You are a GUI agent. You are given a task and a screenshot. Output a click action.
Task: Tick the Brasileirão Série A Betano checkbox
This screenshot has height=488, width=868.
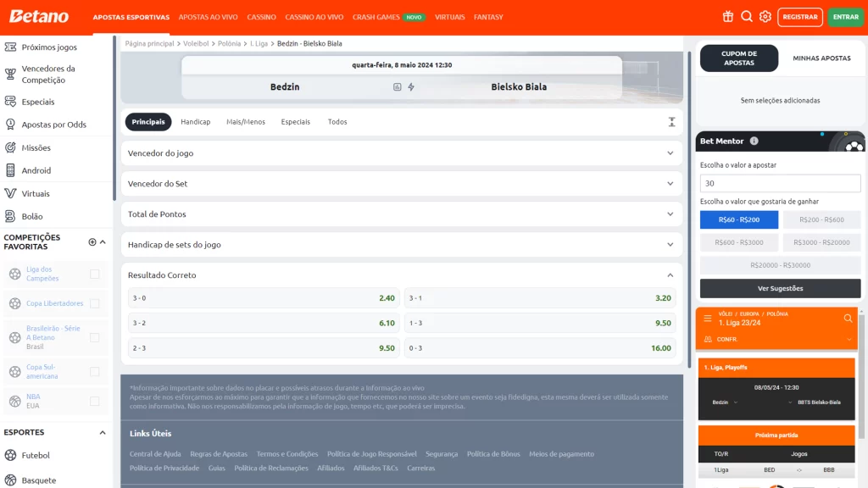click(95, 337)
